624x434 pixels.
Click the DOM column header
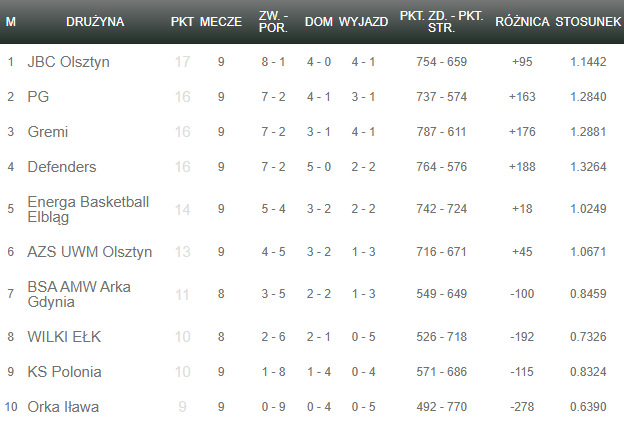318,21
